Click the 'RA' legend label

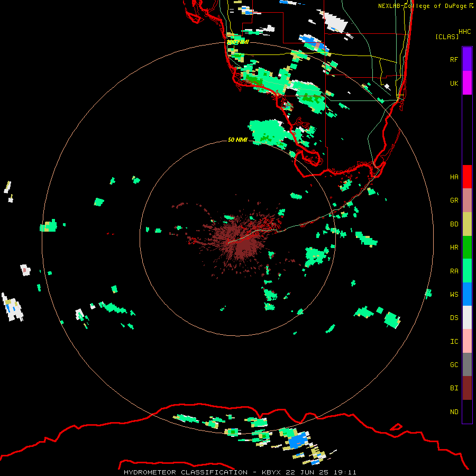coord(454,271)
